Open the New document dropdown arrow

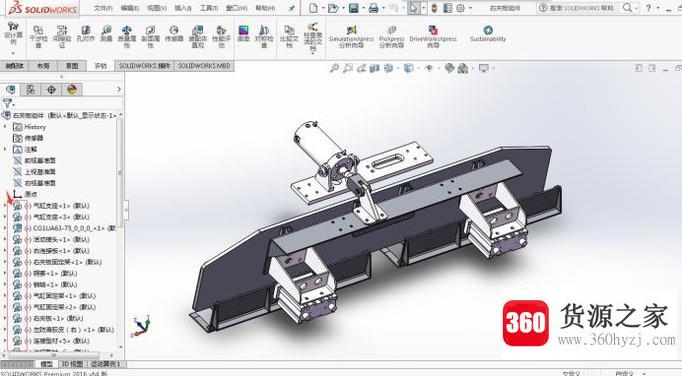[x=323, y=8]
